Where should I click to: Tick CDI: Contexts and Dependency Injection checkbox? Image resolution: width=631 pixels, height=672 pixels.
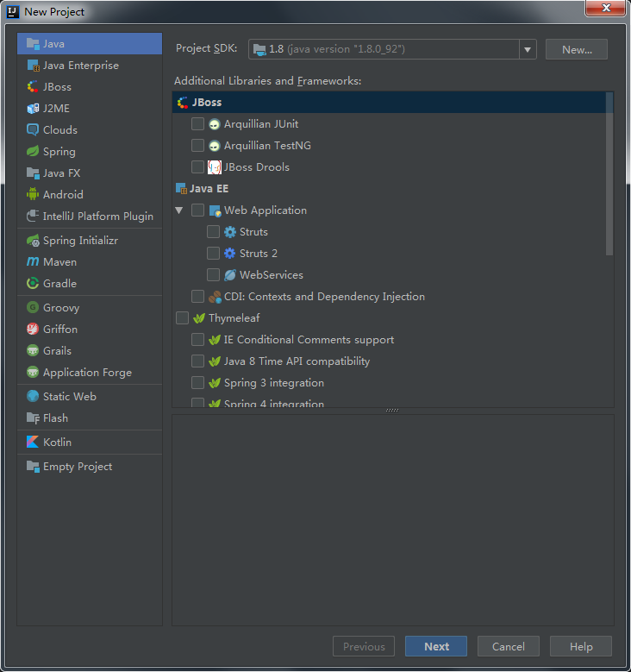(x=197, y=296)
